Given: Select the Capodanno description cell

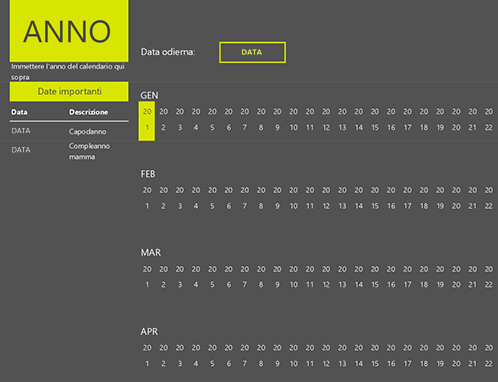Looking at the screenshot, I should [x=88, y=132].
